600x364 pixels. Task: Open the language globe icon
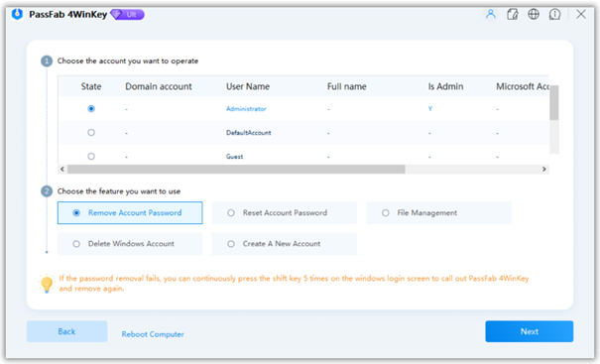tap(534, 14)
